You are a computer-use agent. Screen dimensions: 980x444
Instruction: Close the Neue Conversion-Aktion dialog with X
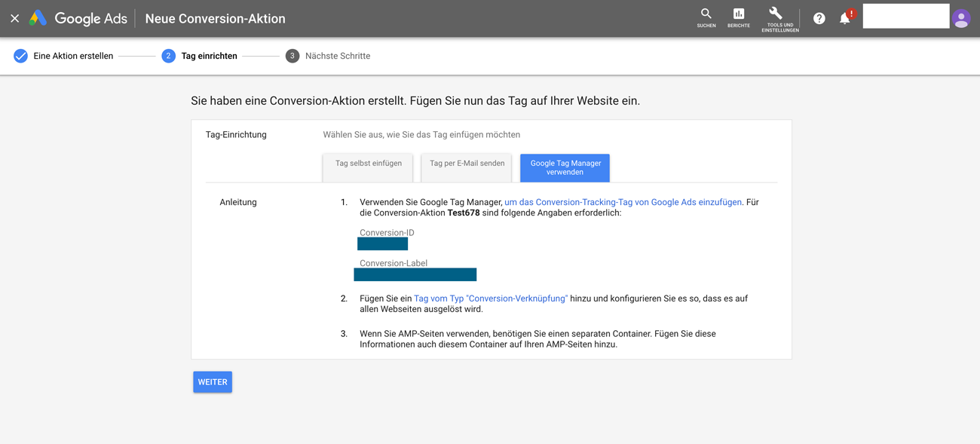(x=15, y=18)
